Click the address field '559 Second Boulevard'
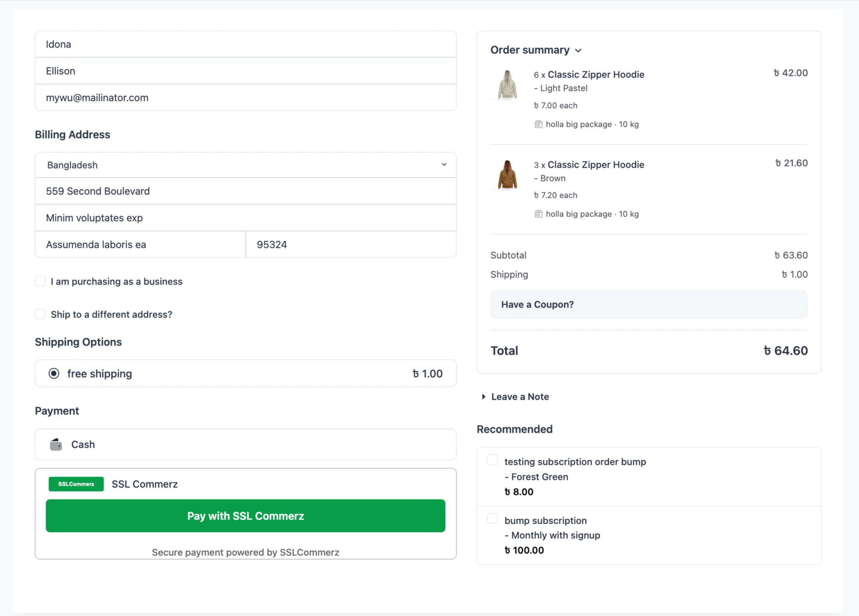 coord(246,191)
